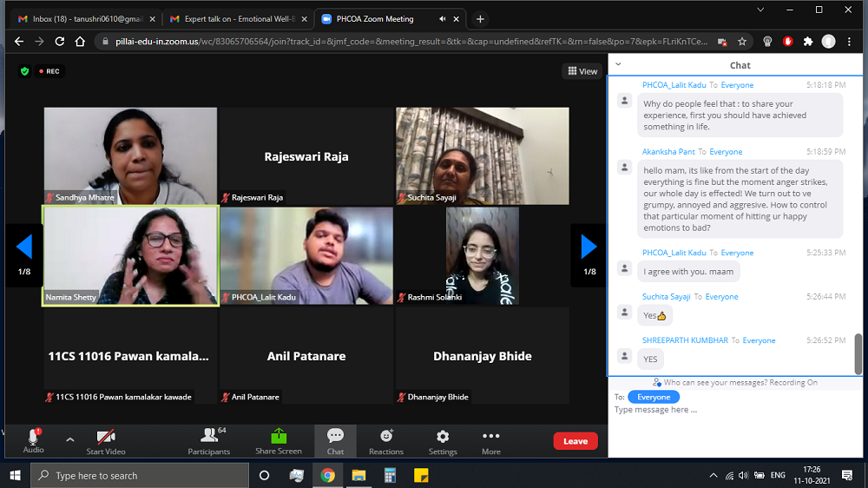Unmute microphone with Audio button
Image resolution: width=868 pixels, height=488 pixels.
tap(34, 438)
